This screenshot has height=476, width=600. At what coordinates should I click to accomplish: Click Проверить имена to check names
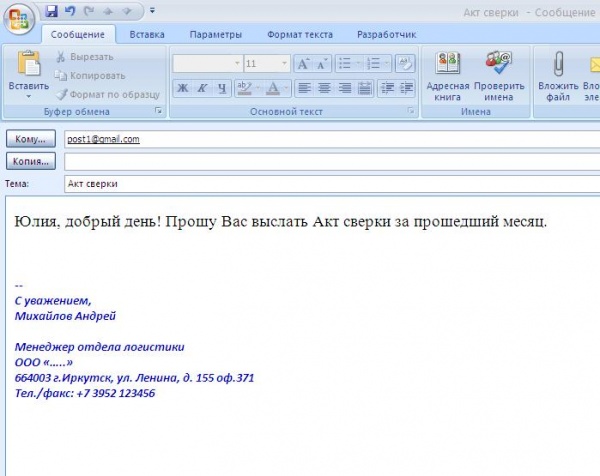pyautogui.click(x=499, y=77)
